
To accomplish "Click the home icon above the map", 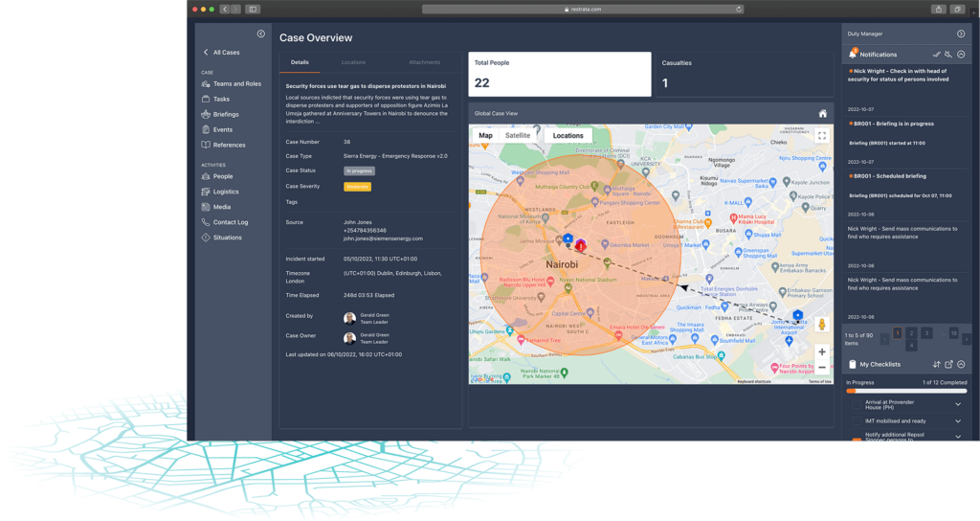I will (x=822, y=113).
